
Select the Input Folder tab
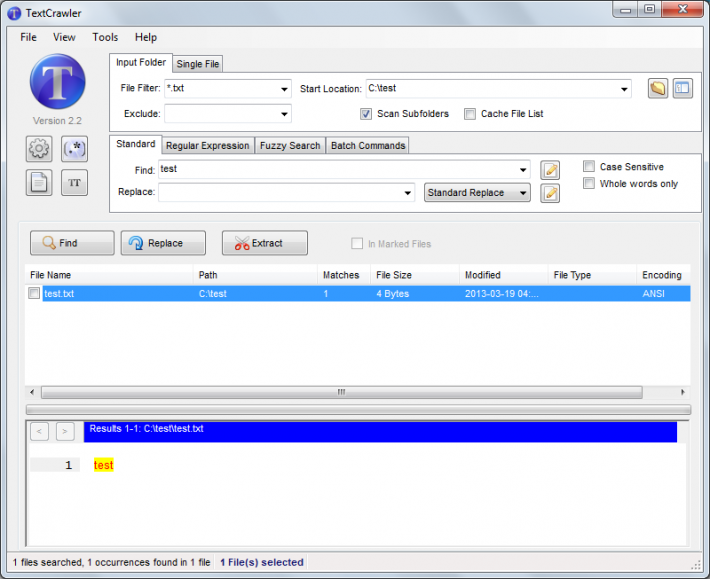click(141, 62)
